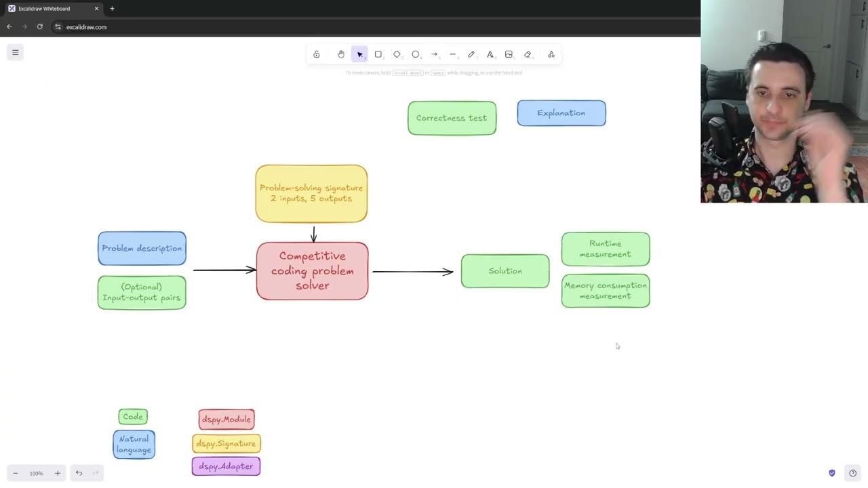Select the Hand pan tool
868x488 pixels.
tap(341, 54)
